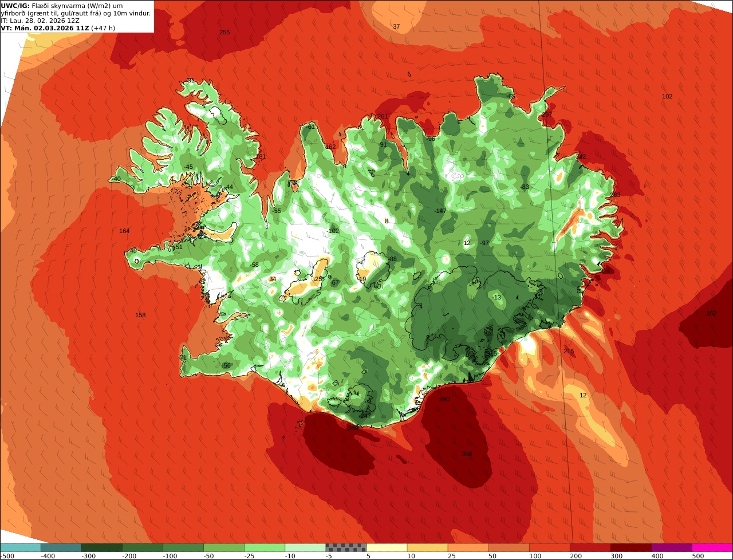Screen dimensions: 733x560
Task: Click the 390 value near the south coast
Action: click(x=444, y=399)
